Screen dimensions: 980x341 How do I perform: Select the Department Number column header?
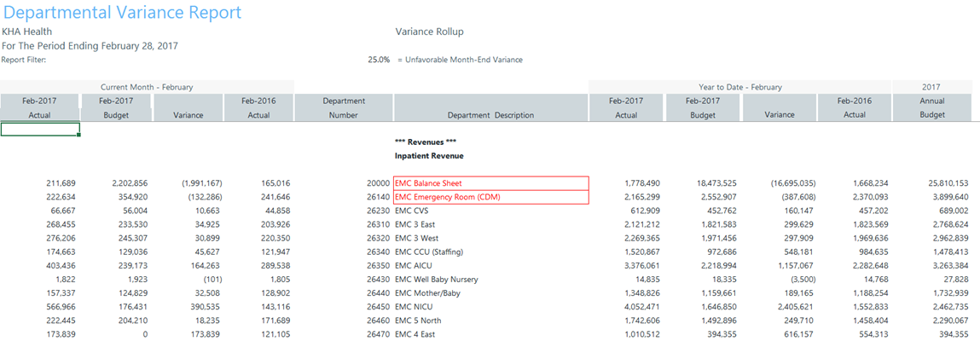pyautogui.click(x=344, y=107)
